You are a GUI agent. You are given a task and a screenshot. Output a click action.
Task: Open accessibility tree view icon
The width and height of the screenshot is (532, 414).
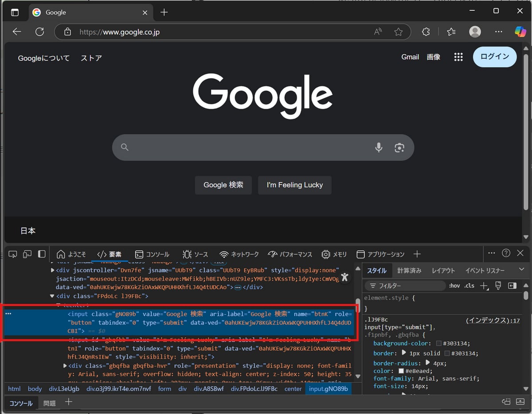point(344,277)
